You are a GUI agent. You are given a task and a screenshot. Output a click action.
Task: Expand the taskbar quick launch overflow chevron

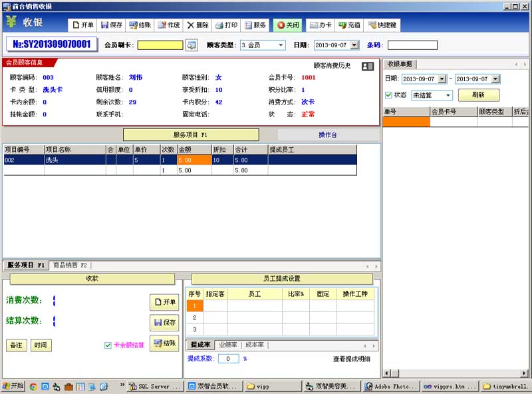click(x=122, y=385)
